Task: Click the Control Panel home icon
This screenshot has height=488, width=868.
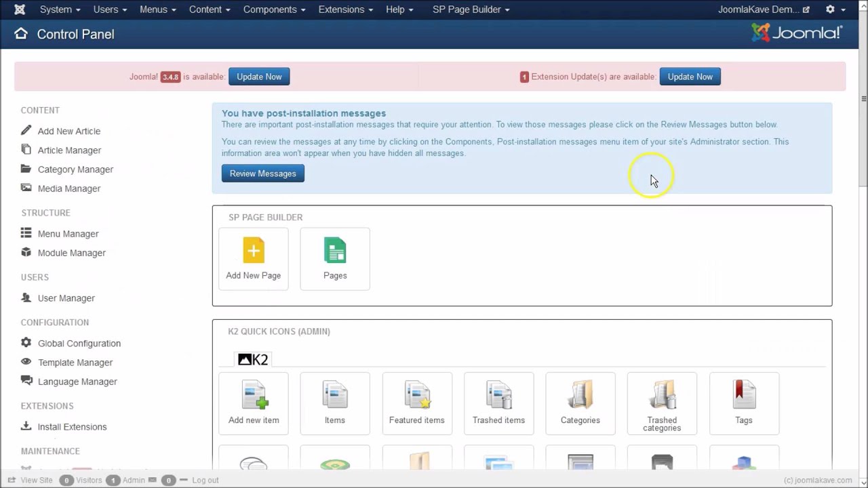Action: (21, 34)
